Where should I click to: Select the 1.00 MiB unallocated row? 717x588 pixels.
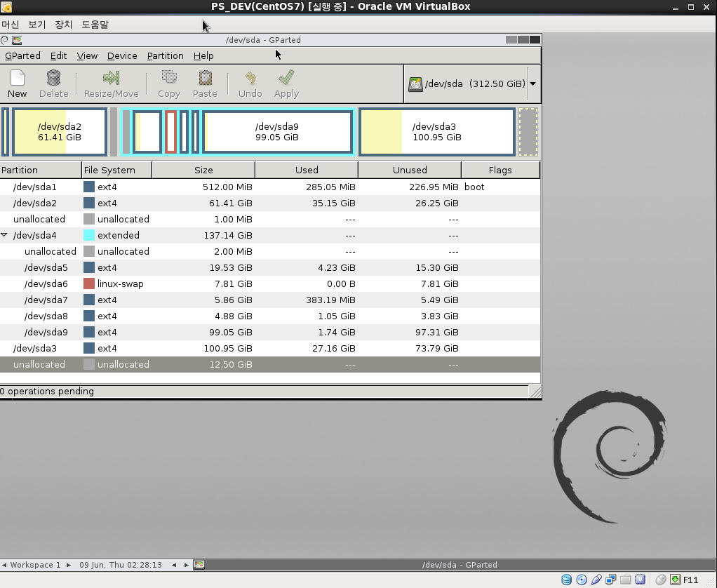click(x=270, y=220)
